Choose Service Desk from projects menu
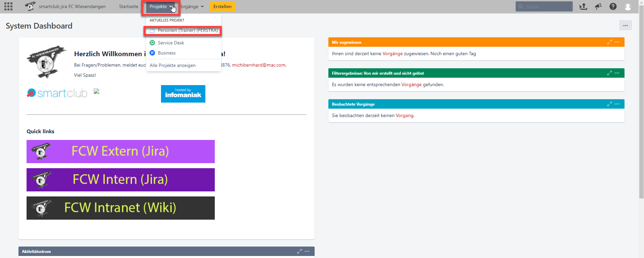The image size is (644, 258). pyautogui.click(x=171, y=43)
